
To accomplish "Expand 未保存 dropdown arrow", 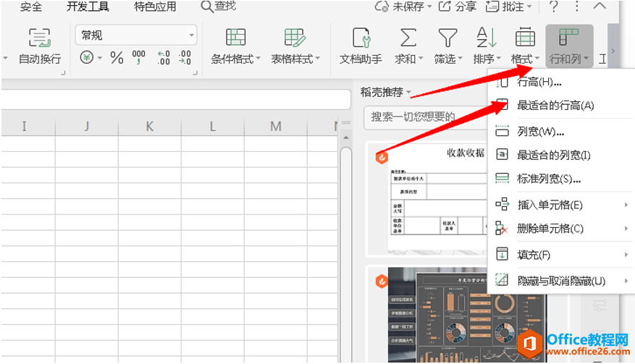I will pyautogui.click(x=429, y=7).
